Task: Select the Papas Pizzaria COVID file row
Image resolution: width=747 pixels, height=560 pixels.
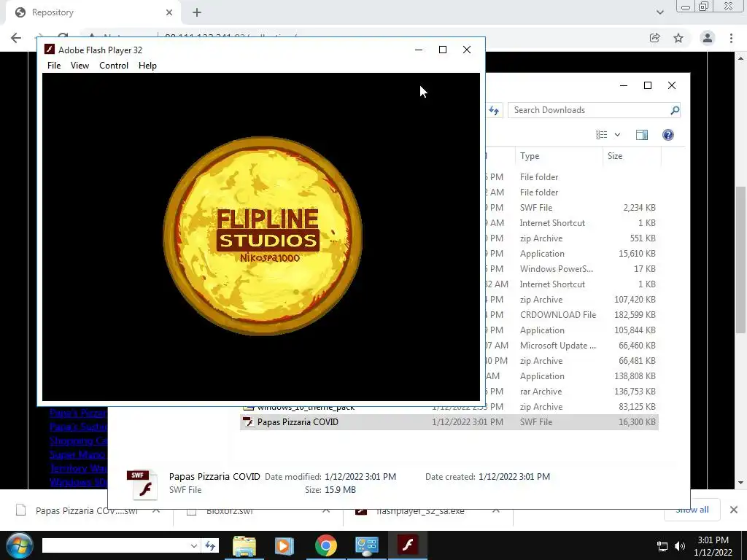Action: (x=449, y=422)
